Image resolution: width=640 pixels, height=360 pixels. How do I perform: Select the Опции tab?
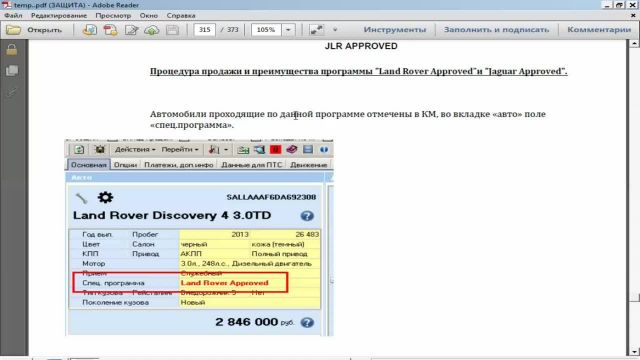coord(125,165)
